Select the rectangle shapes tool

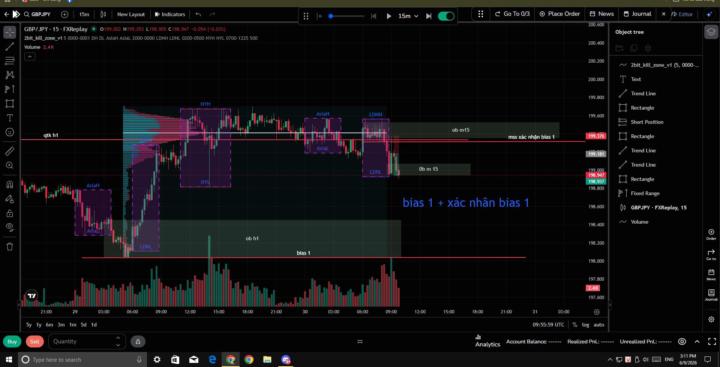[9, 104]
